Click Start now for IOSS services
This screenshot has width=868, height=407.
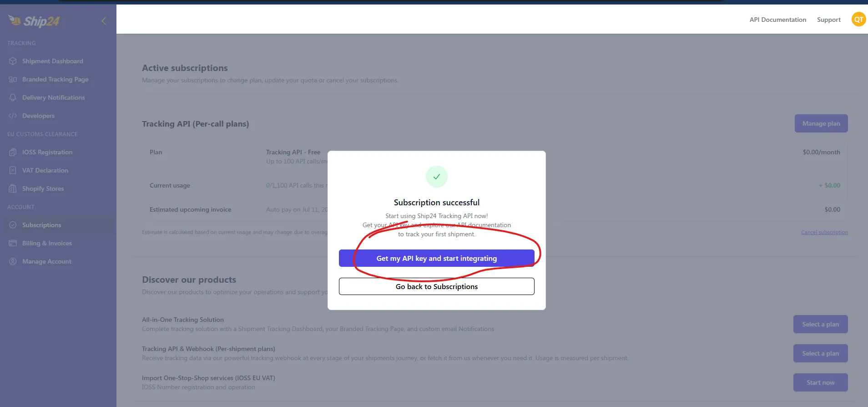click(820, 382)
